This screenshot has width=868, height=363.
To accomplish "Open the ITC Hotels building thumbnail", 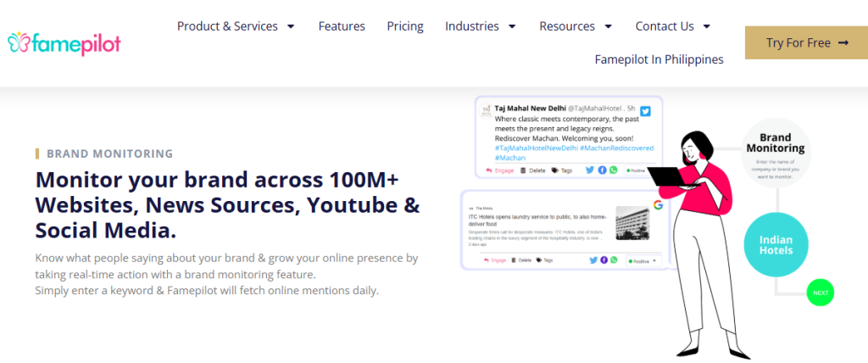I will pos(632,223).
